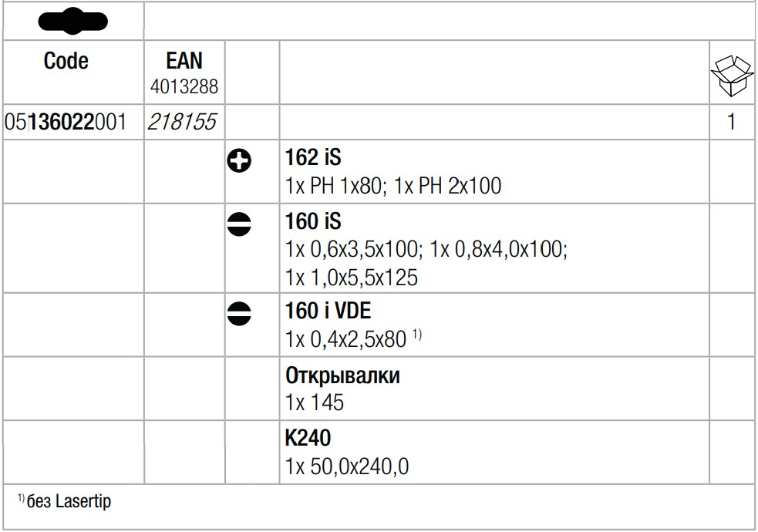Click the 1x 50,0x240,0 dimension text

click(x=346, y=466)
